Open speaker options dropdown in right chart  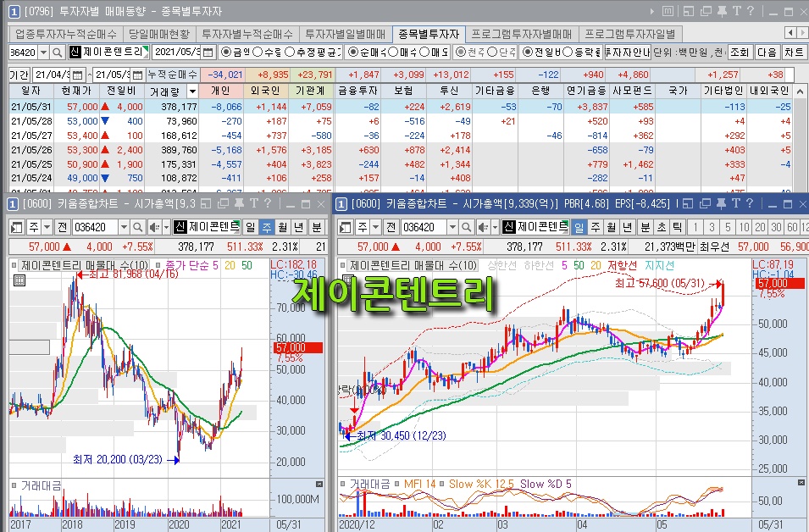pyautogui.click(x=495, y=227)
